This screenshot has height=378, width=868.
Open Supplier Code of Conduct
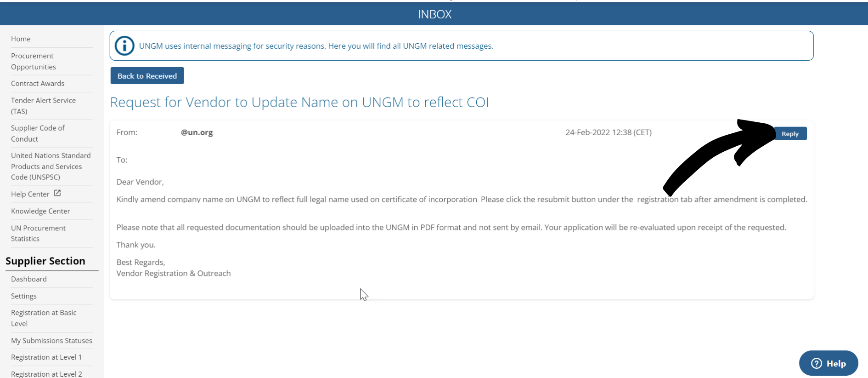click(x=38, y=133)
